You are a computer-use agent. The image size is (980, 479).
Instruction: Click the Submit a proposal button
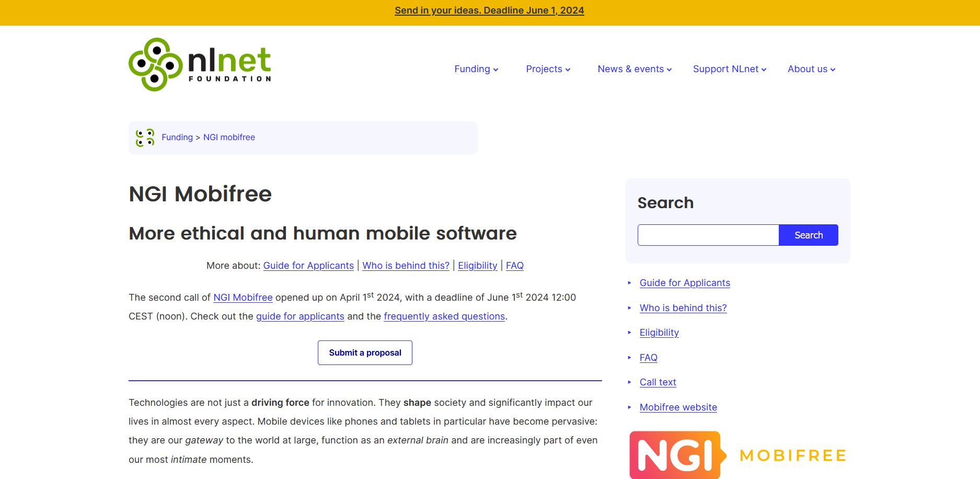[365, 353]
